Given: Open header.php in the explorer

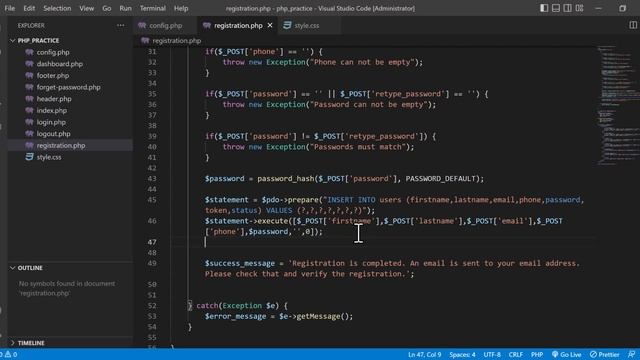Looking at the screenshot, I should coord(54,99).
